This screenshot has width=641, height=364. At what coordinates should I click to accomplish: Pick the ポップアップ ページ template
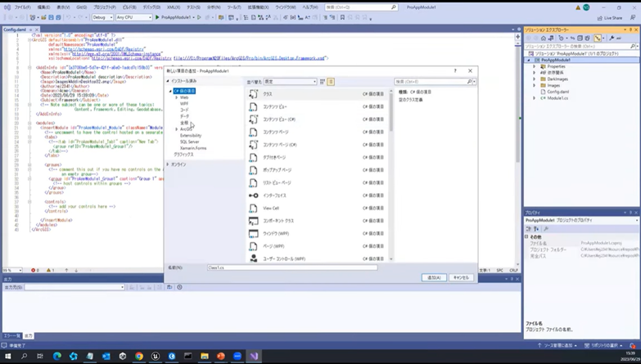[x=318, y=170]
